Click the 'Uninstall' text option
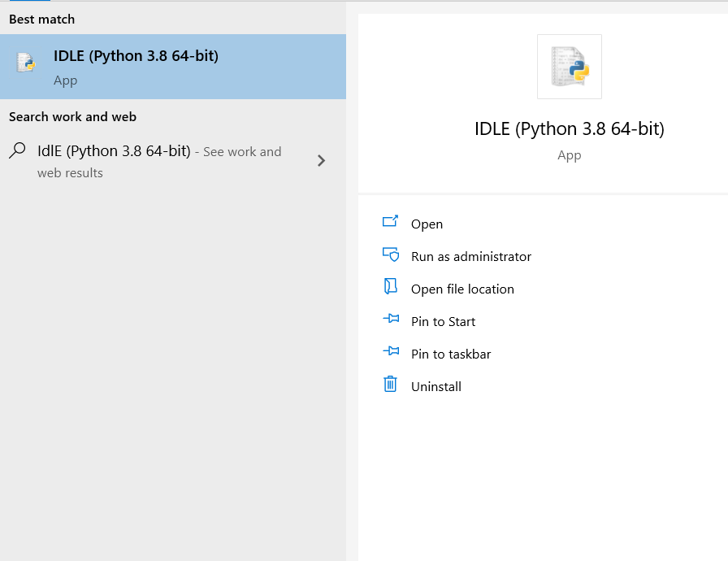 coord(435,387)
